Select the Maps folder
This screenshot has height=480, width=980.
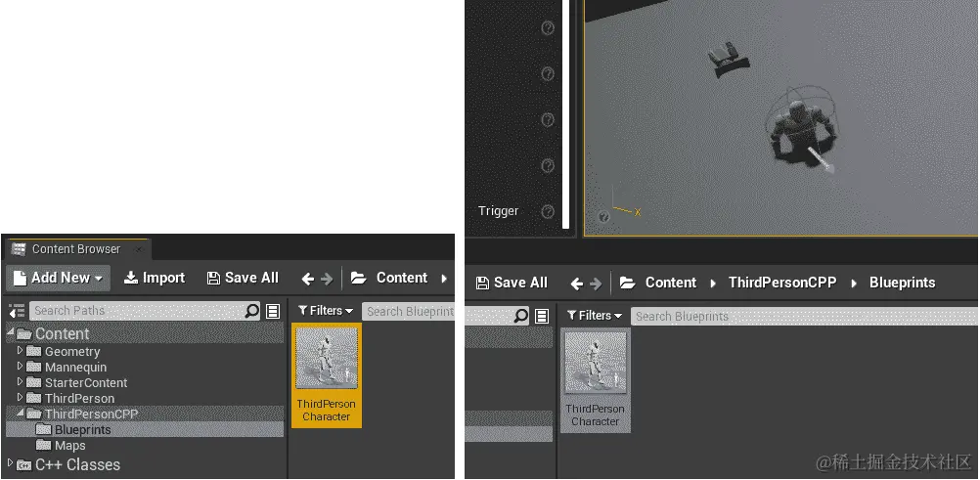click(62, 446)
